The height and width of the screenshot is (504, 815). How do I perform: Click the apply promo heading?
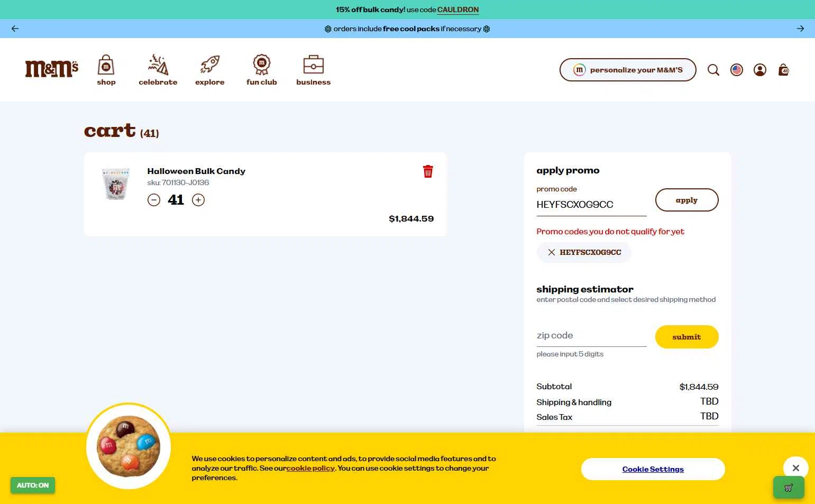(568, 170)
